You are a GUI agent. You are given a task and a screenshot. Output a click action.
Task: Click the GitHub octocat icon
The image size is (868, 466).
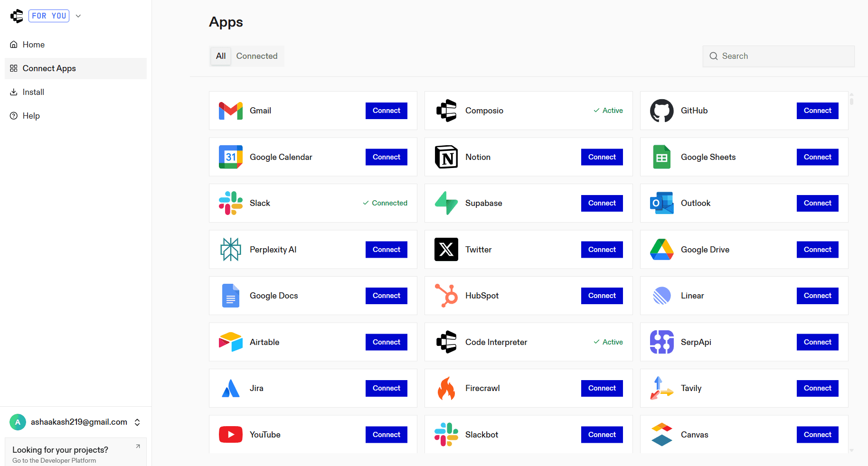click(662, 111)
